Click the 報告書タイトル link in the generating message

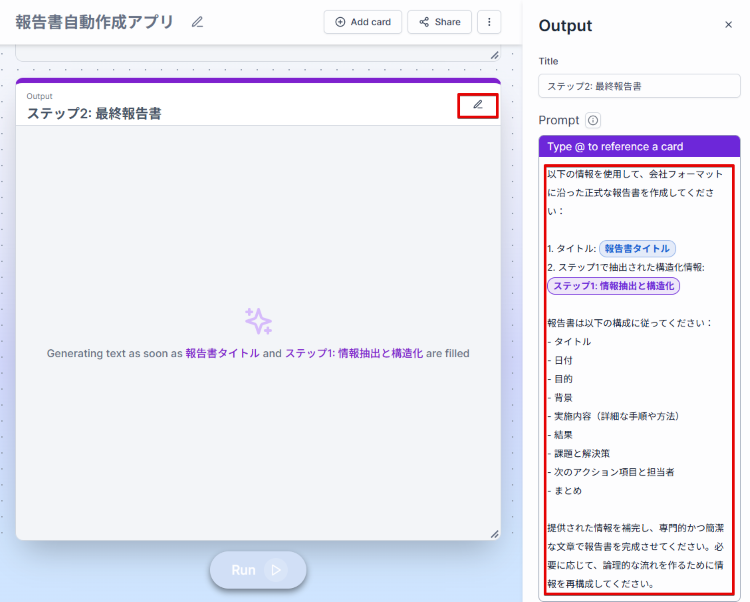coord(222,353)
